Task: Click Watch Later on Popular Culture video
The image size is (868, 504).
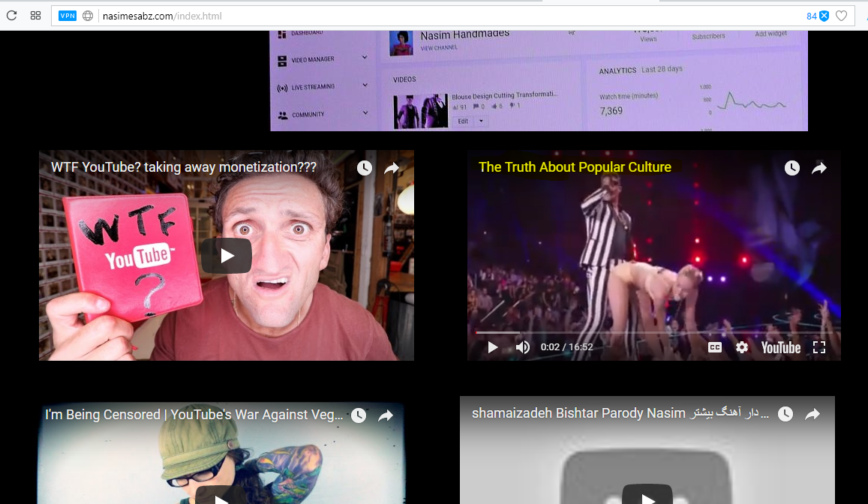Action: [x=792, y=168]
